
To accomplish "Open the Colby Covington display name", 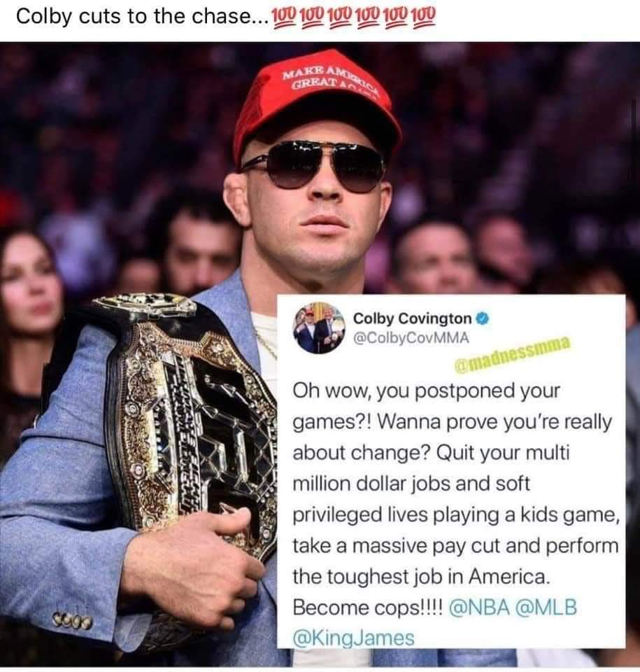I will click(x=412, y=318).
